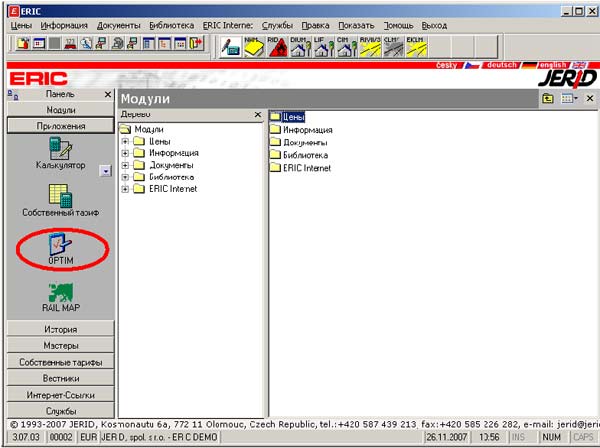Open the Службы sidebar section

click(60, 411)
